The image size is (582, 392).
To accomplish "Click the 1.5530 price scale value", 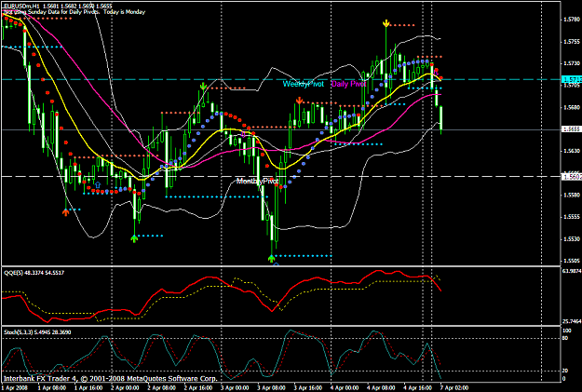I will [572, 238].
